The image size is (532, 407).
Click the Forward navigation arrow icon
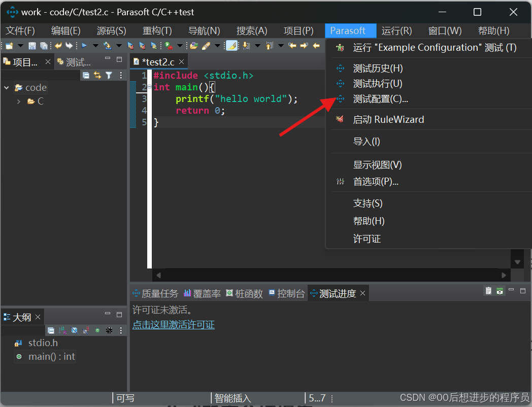tap(304, 46)
